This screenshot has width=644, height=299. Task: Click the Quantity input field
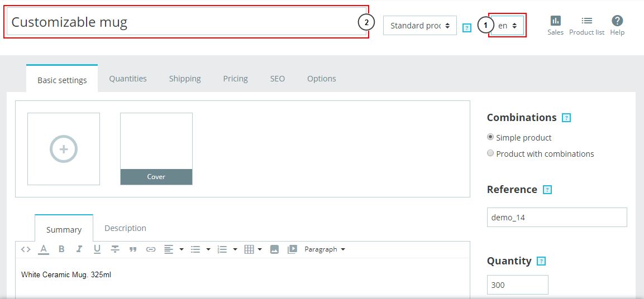coord(517,284)
